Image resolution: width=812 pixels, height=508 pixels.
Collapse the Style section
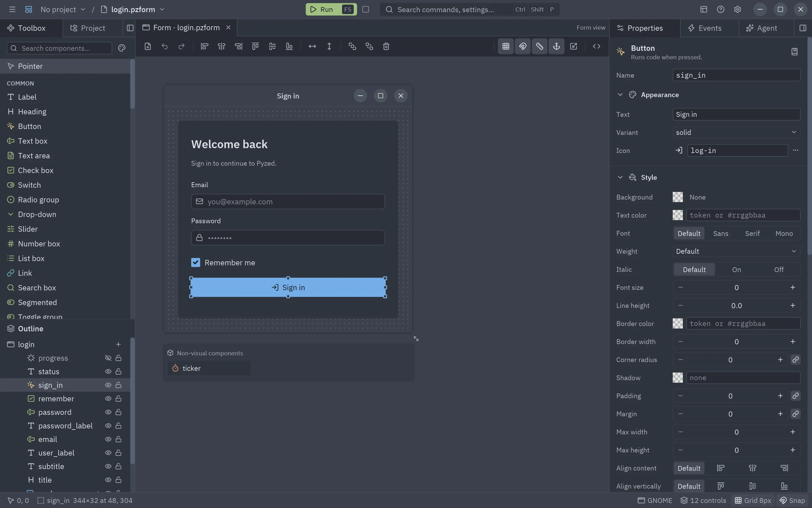(620, 178)
